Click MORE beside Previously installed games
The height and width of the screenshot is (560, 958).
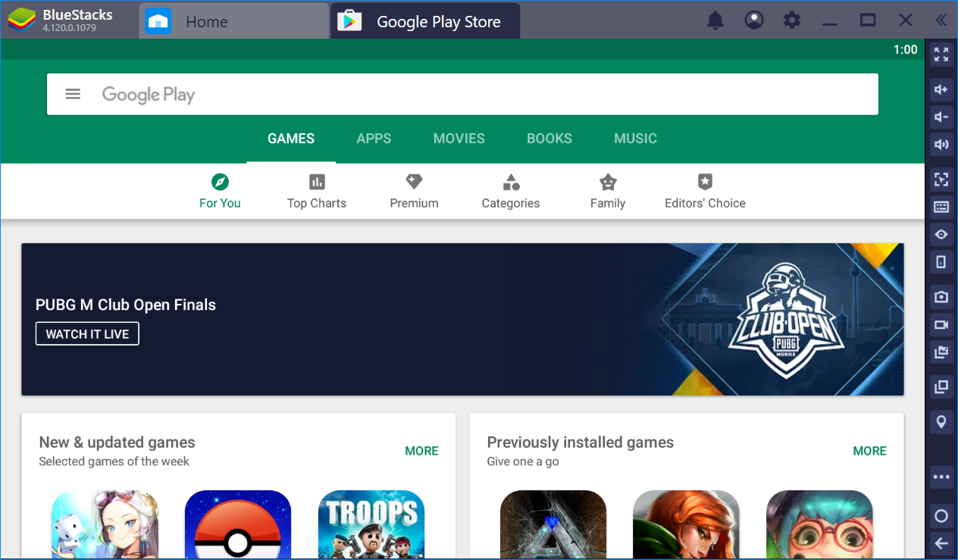tap(869, 451)
